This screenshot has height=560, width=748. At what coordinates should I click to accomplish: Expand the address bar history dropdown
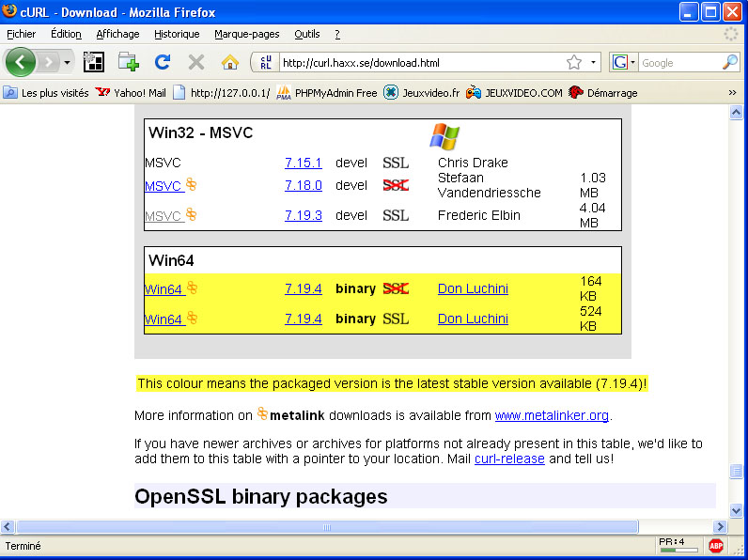point(593,63)
